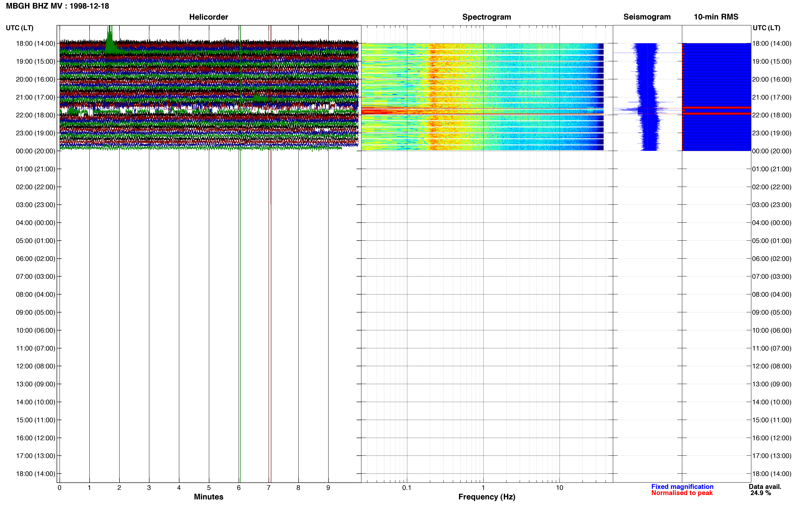The width and height of the screenshot is (812, 508).
Task: Click the left '23:00 (19:00)' time label
Action: tap(36, 133)
